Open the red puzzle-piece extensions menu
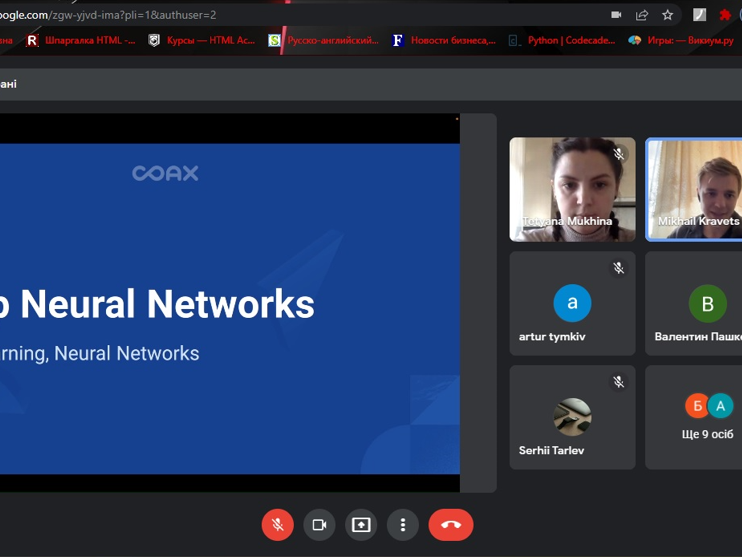This screenshot has height=557, width=742. click(726, 15)
